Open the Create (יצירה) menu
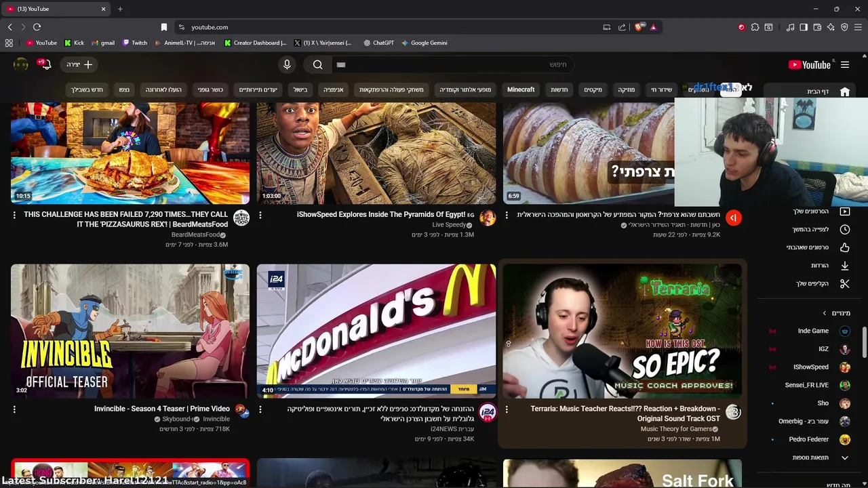Image resolution: width=868 pixels, height=488 pixels. [x=79, y=64]
